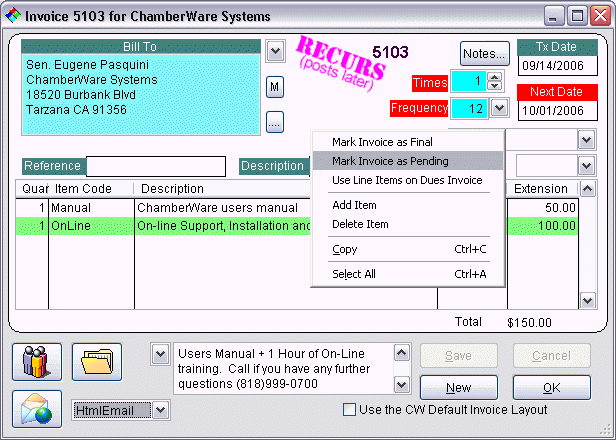
Task: Click invoice number 5103 label
Action: click(390, 52)
